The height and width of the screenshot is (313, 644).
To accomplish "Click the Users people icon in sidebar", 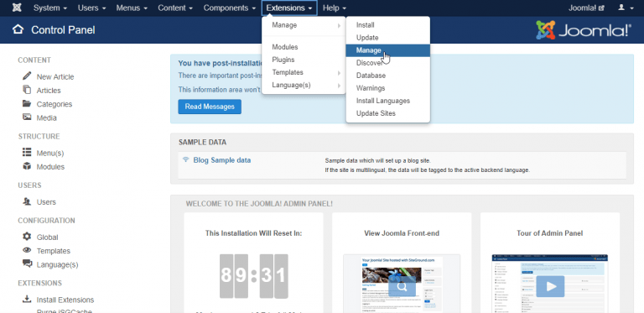I will pyautogui.click(x=27, y=201).
